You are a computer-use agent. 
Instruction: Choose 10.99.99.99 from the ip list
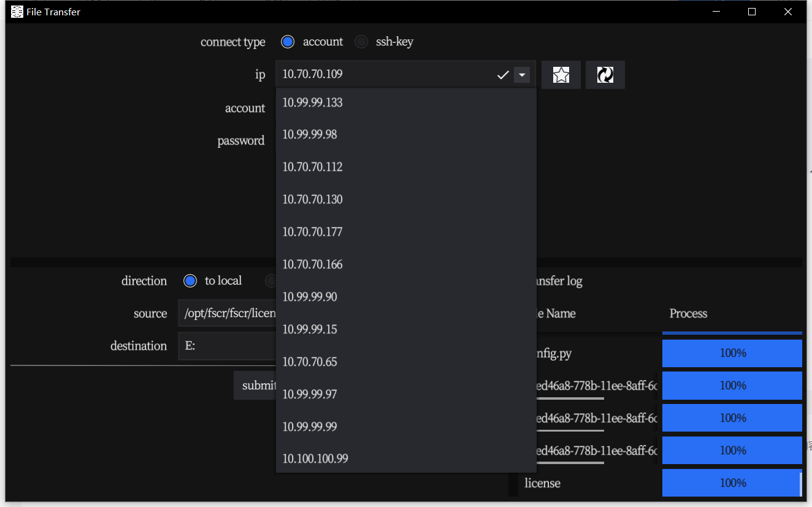(406, 427)
